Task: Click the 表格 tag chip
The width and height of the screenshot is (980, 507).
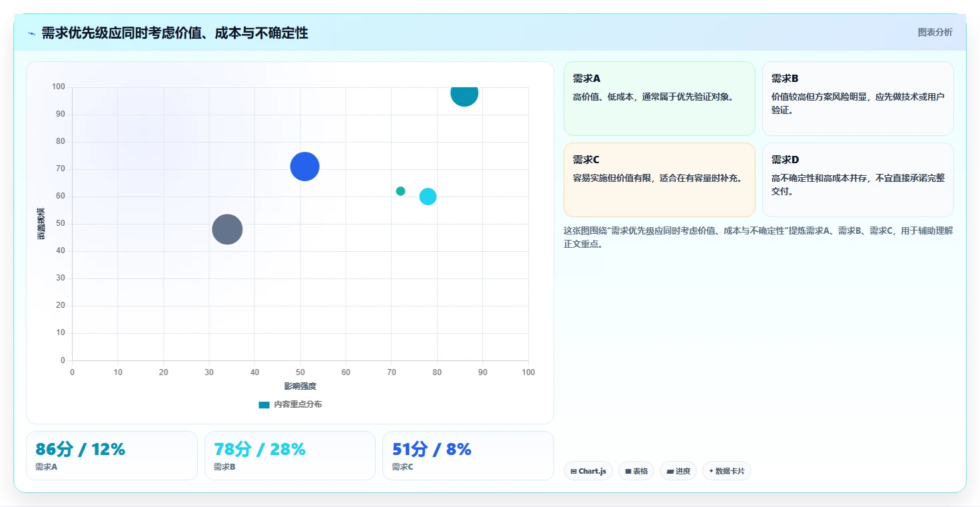Action: (636, 471)
